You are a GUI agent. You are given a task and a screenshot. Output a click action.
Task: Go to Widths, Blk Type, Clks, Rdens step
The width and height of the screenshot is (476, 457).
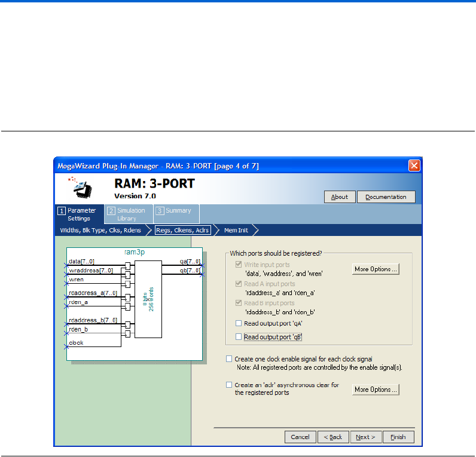[100, 230]
